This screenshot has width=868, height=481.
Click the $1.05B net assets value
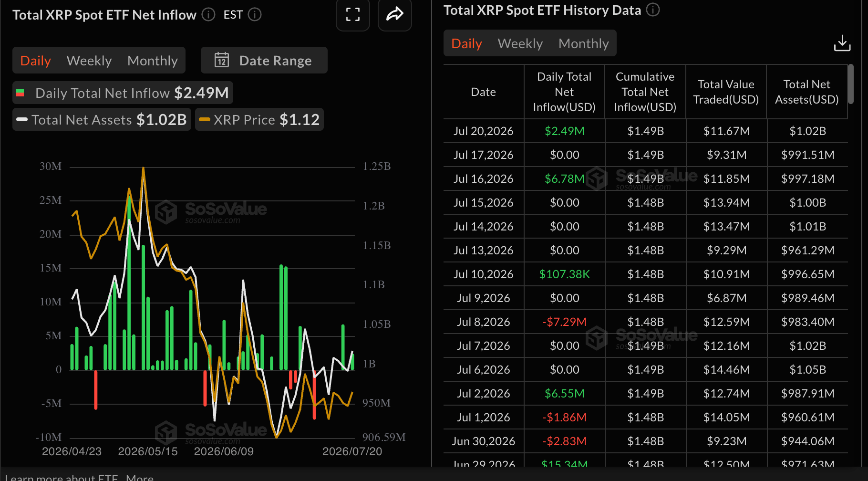pyautogui.click(x=808, y=369)
